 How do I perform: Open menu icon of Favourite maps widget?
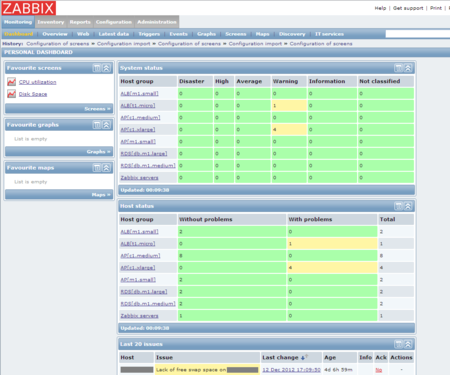click(97, 168)
